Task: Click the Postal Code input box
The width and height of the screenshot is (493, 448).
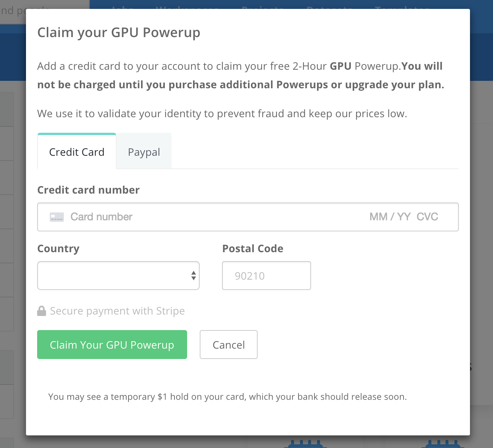Action: coord(266,276)
